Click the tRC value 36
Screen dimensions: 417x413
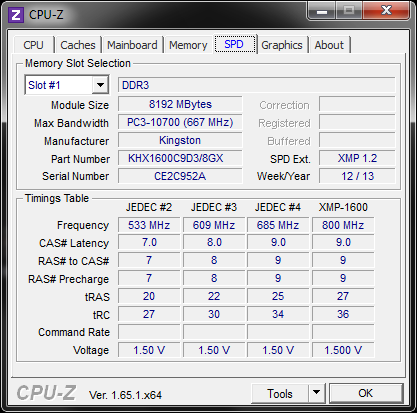click(343, 314)
